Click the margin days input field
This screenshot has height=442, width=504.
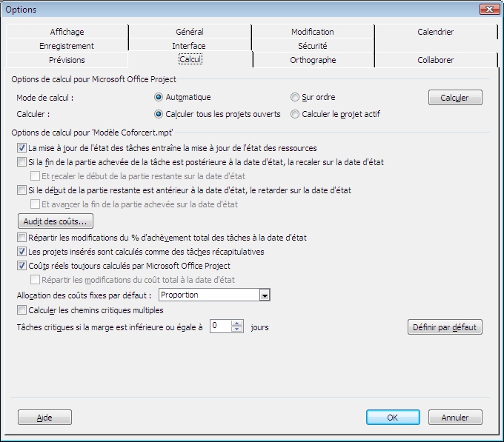[220, 326]
